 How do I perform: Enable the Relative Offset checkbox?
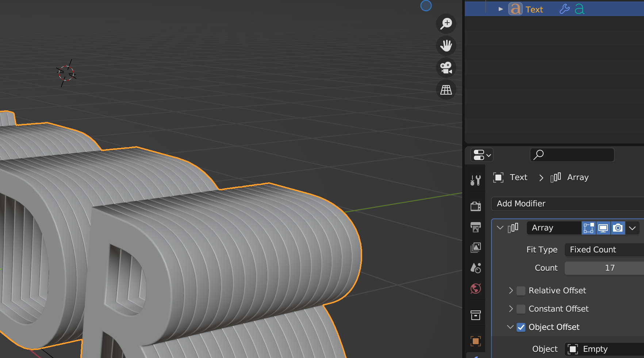tap(521, 291)
